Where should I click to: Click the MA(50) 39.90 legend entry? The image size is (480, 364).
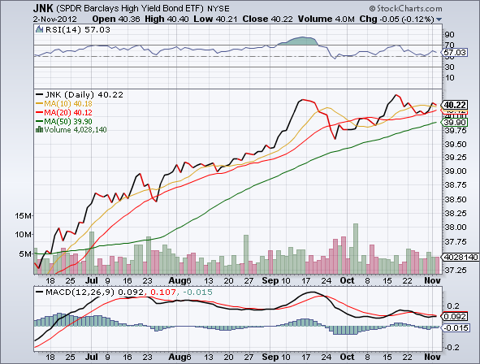pyautogui.click(x=68, y=121)
